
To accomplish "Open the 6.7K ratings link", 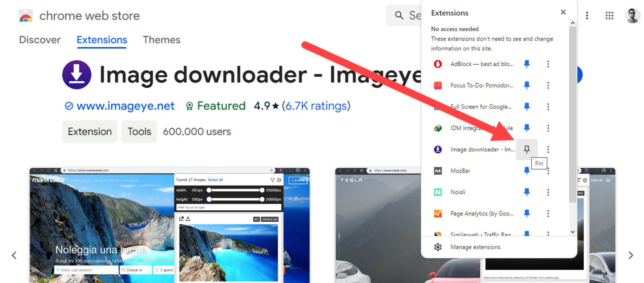I will tap(316, 106).
